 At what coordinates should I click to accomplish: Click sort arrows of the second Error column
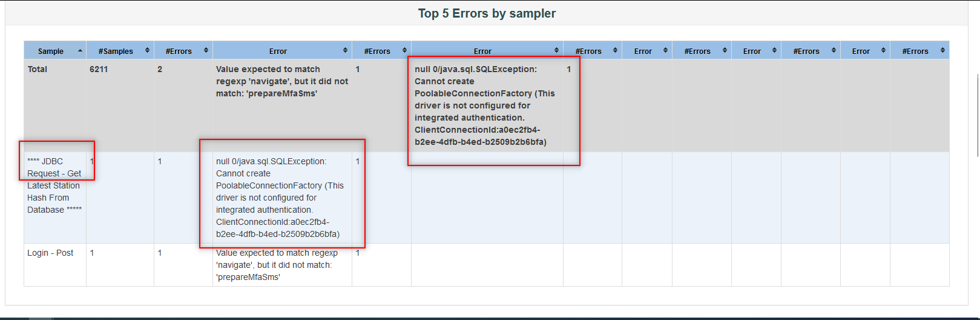point(556,51)
